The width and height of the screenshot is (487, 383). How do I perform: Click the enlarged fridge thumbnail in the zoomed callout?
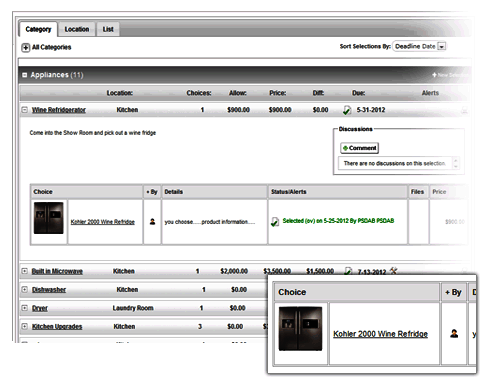click(x=300, y=329)
